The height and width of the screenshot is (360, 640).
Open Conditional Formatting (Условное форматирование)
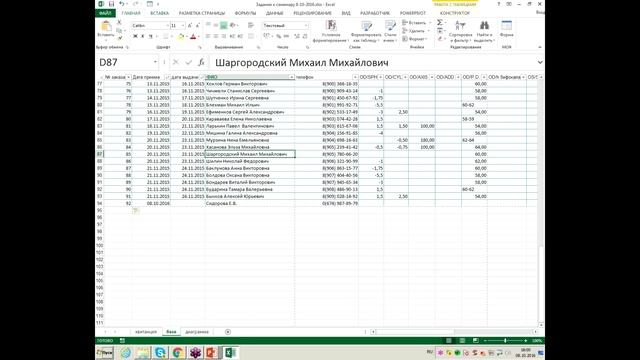[x=331, y=31]
